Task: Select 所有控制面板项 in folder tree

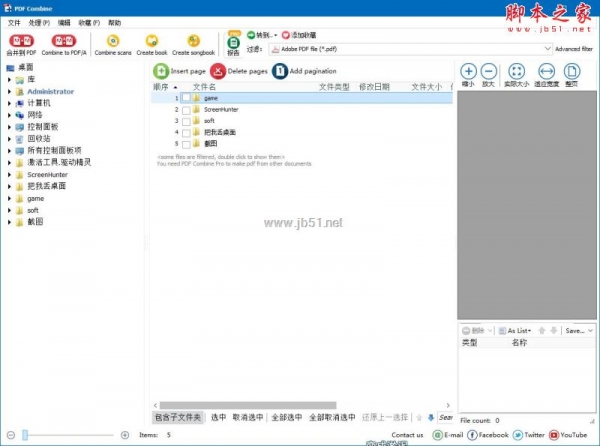Action: [x=54, y=150]
